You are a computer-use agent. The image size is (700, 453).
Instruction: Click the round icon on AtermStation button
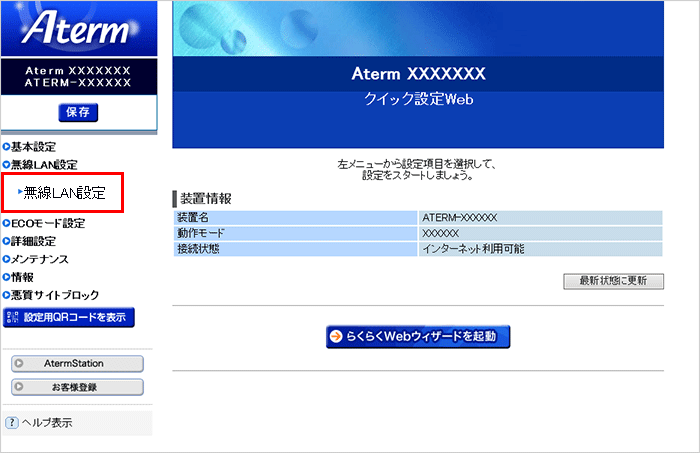[21, 363]
